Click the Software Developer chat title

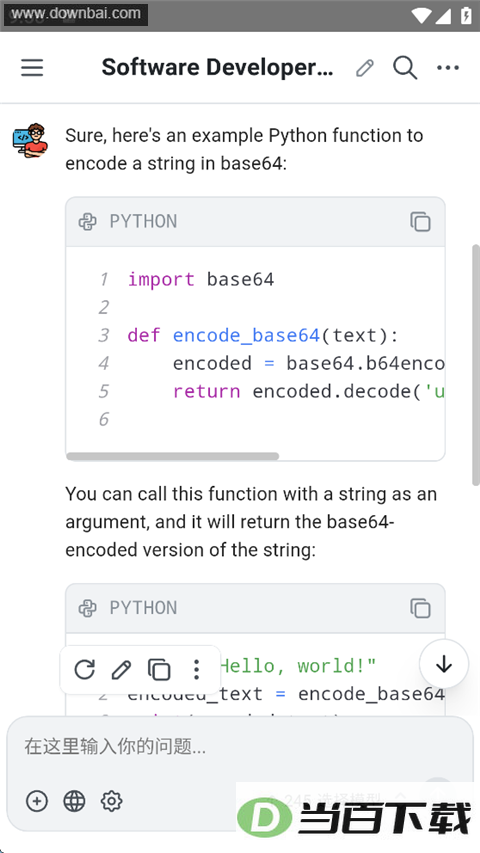tap(217, 68)
